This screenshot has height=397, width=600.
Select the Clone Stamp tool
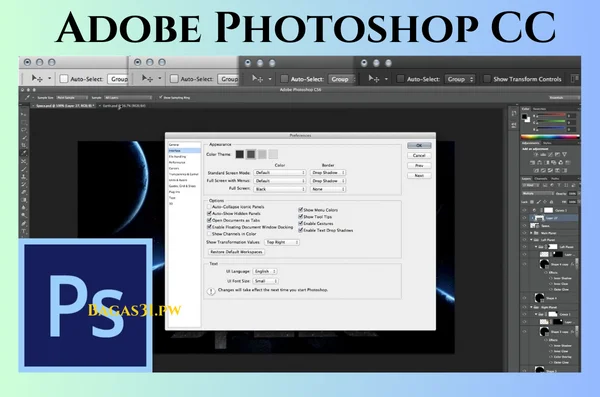click(23, 176)
